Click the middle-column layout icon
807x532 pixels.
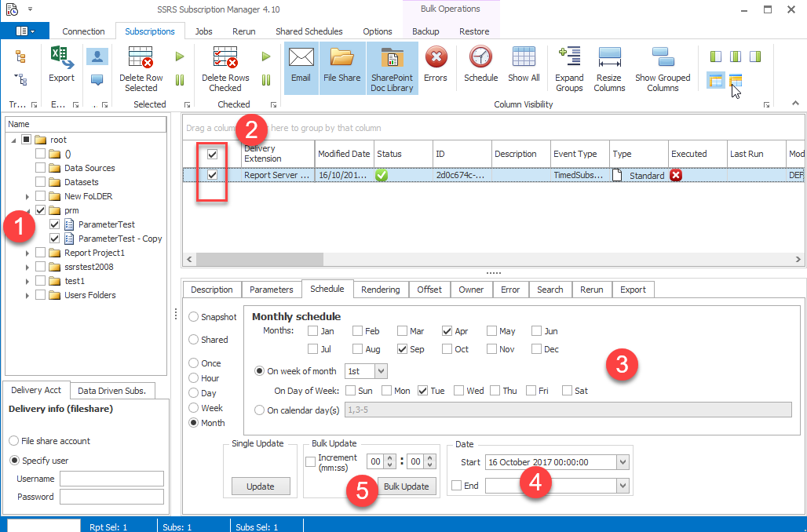pos(736,56)
